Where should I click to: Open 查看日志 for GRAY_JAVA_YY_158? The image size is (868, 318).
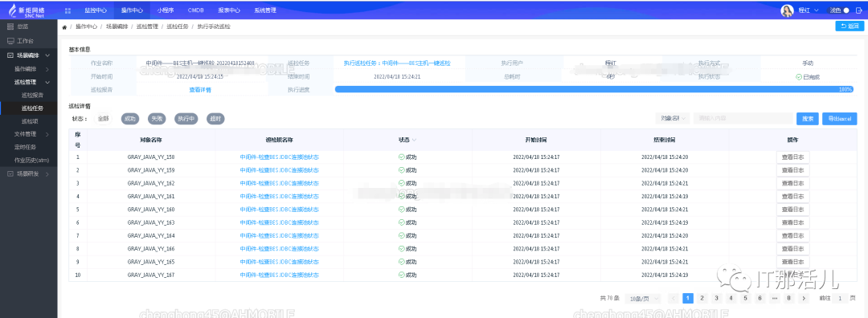click(x=792, y=157)
